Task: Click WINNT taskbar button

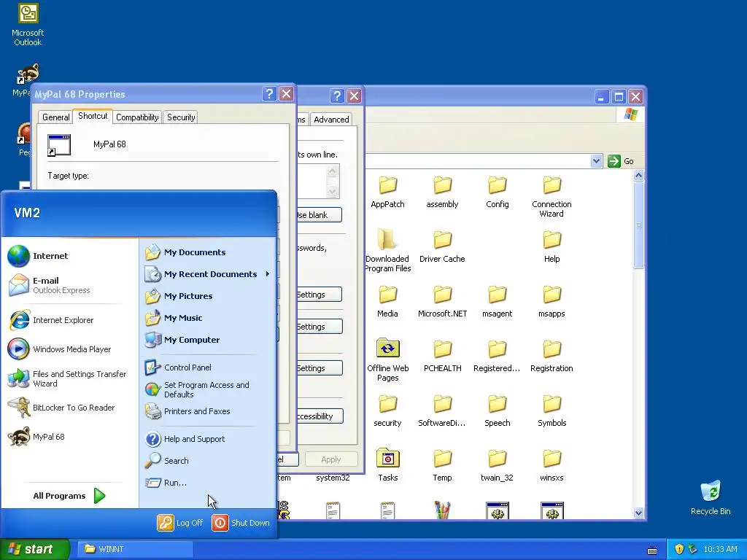Action: [x=134, y=549]
